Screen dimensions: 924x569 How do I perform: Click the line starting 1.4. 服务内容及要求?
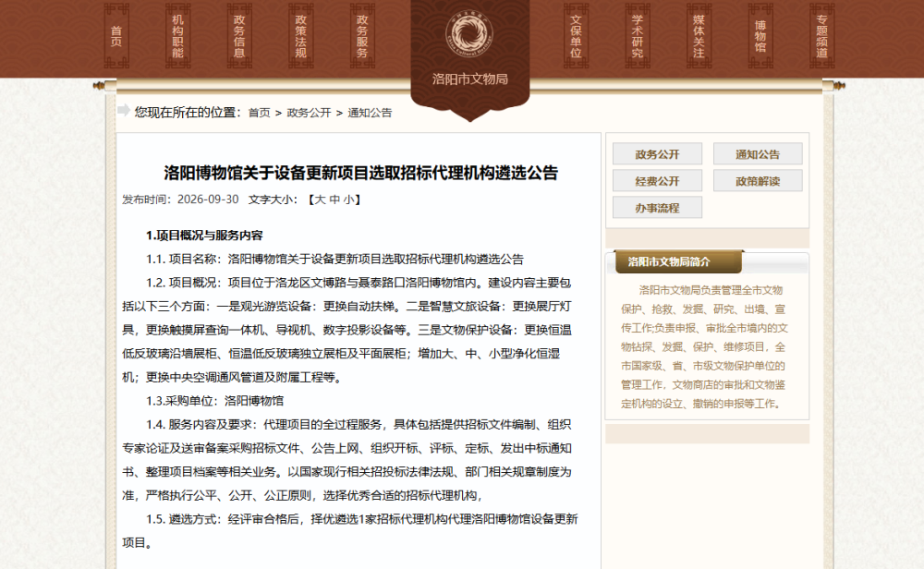pos(347,460)
